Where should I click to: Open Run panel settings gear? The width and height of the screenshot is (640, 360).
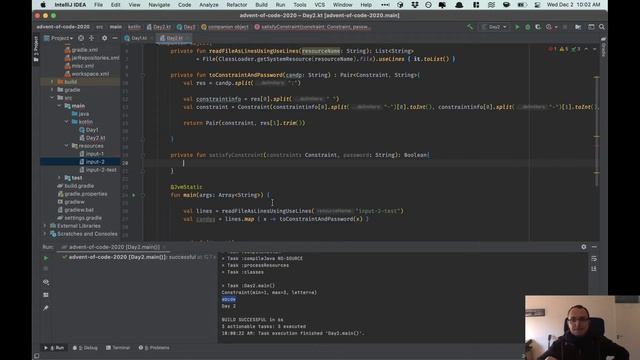584,247
